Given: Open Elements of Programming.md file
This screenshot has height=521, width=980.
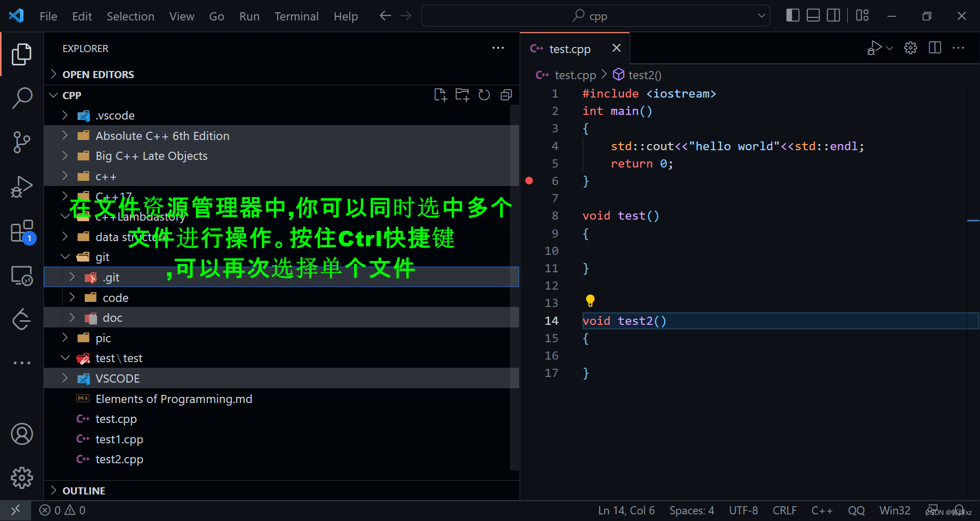Looking at the screenshot, I should [x=281, y=399].
